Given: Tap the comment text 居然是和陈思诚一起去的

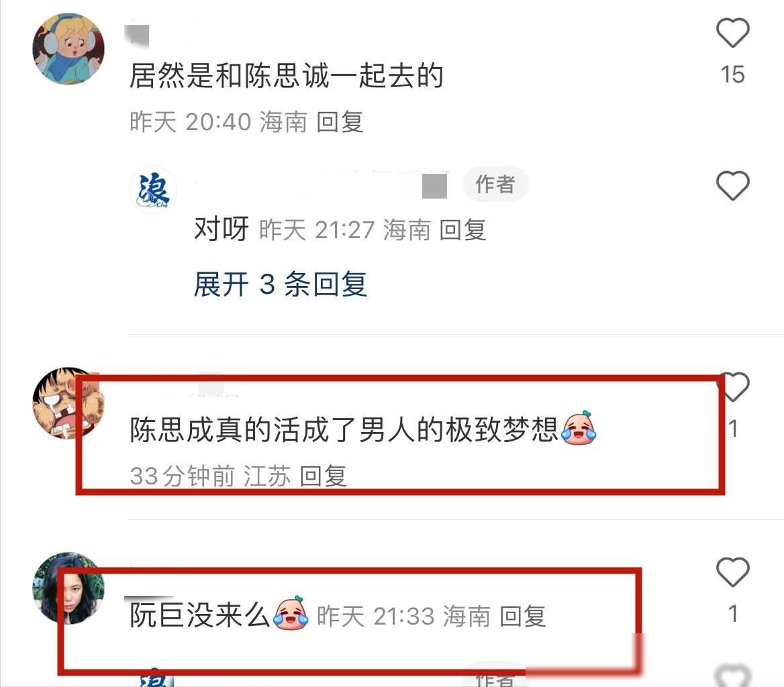Looking at the screenshot, I should coord(287,76).
